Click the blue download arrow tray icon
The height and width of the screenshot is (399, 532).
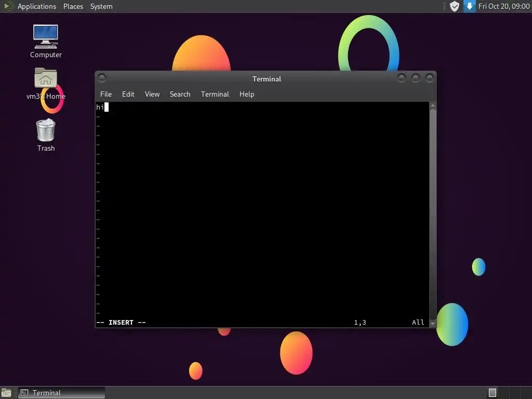point(470,6)
